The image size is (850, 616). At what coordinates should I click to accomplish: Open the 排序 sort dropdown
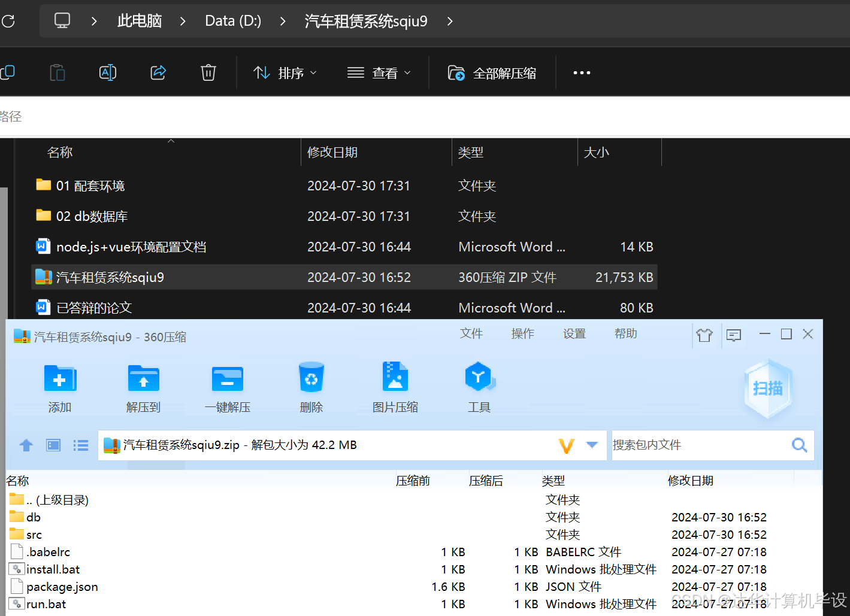(285, 73)
